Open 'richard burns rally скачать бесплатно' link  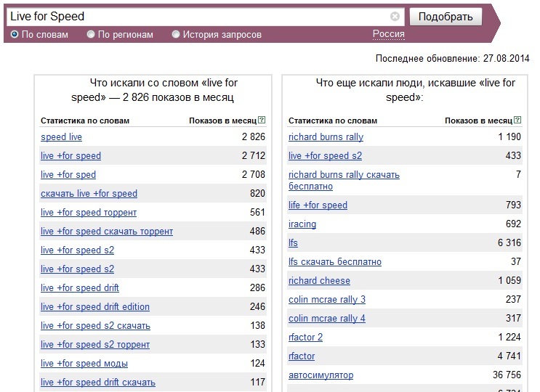(x=344, y=181)
